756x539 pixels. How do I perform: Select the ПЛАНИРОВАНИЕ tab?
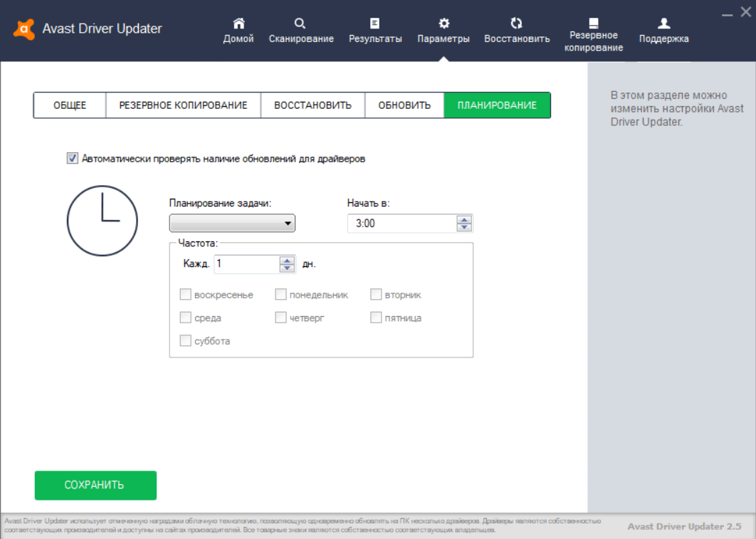click(x=497, y=105)
